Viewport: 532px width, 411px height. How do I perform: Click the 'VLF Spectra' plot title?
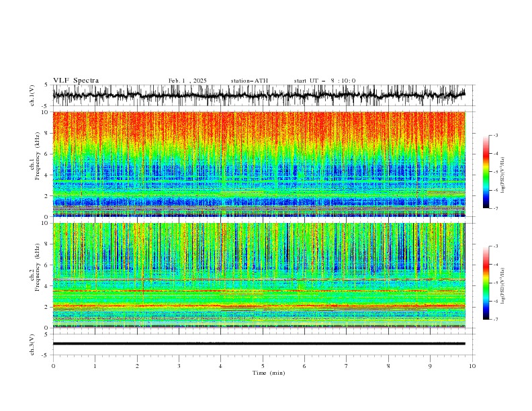tap(76, 81)
